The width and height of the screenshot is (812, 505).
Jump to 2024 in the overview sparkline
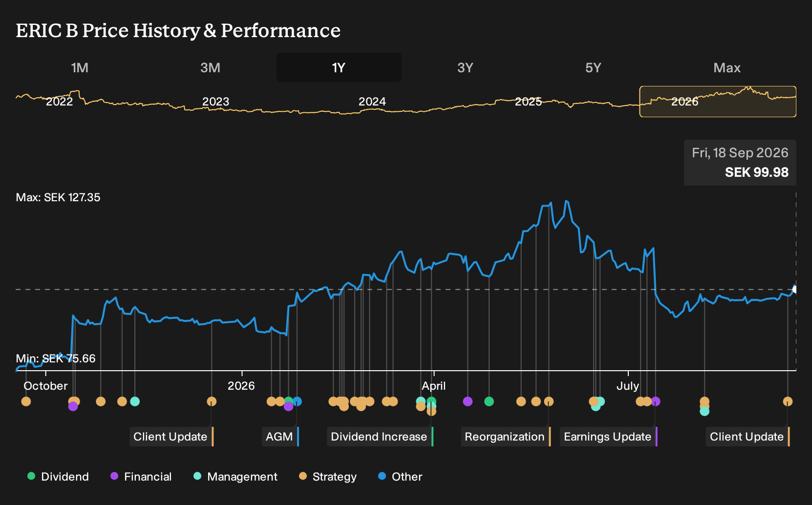click(x=372, y=102)
